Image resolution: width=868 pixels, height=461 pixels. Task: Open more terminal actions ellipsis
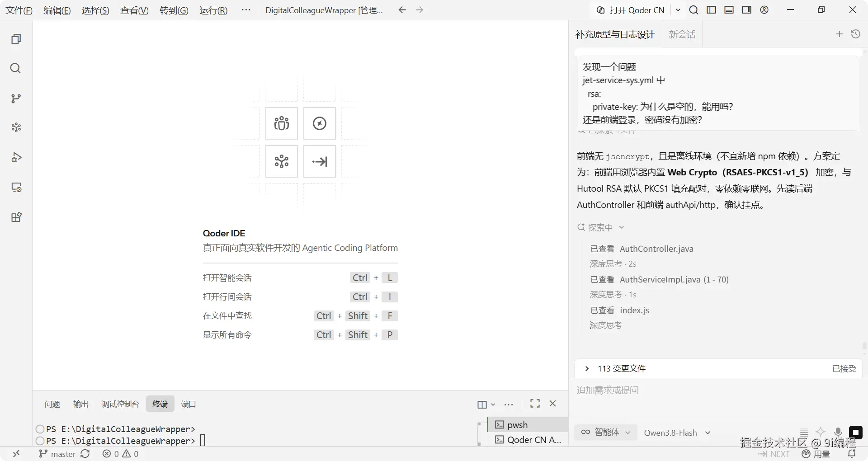pyautogui.click(x=509, y=405)
